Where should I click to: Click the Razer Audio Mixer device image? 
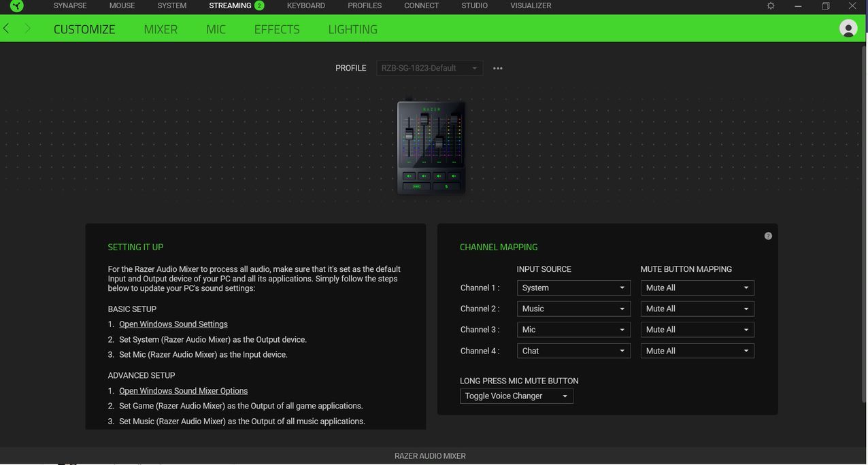click(431, 146)
